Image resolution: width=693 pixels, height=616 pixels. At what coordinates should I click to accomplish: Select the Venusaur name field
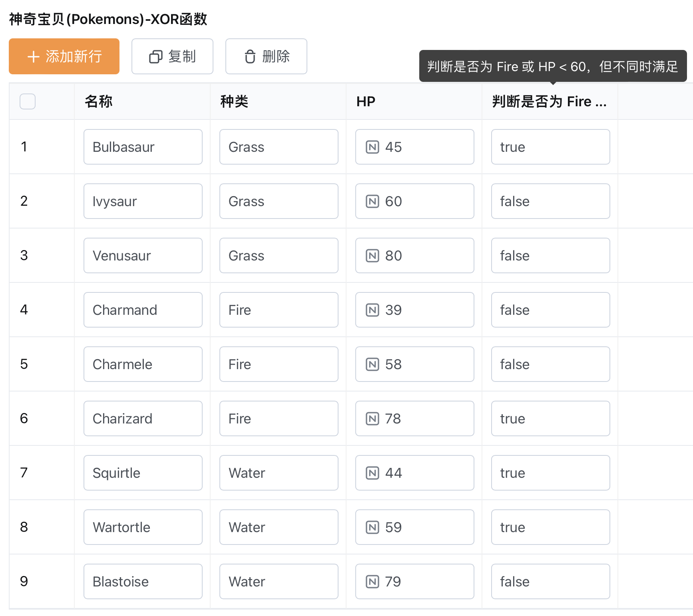point(143,256)
